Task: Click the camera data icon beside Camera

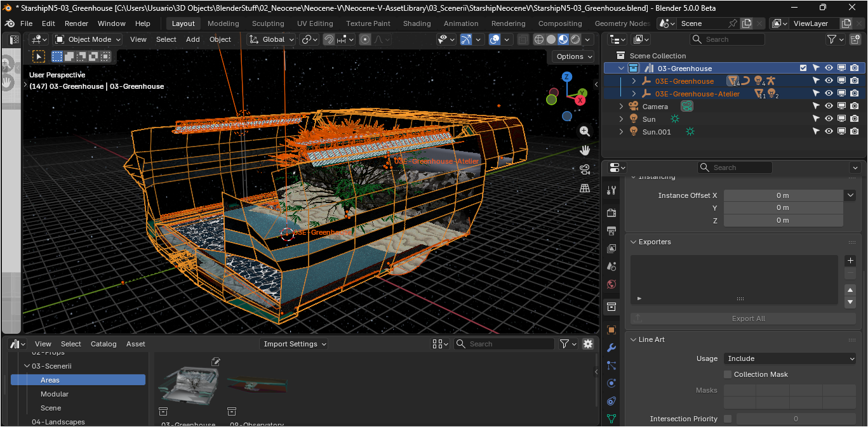Action: [x=686, y=106]
